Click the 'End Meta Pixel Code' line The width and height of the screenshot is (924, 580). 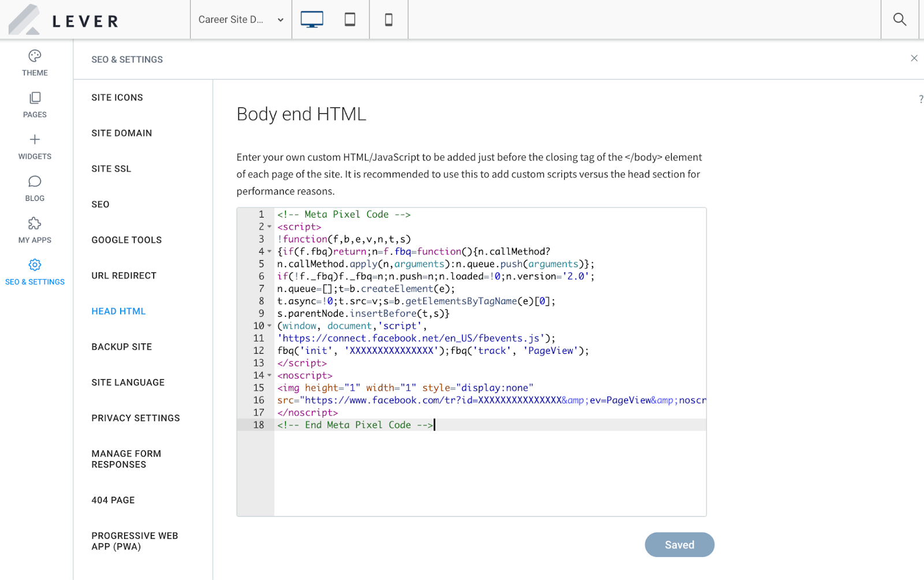click(x=355, y=425)
